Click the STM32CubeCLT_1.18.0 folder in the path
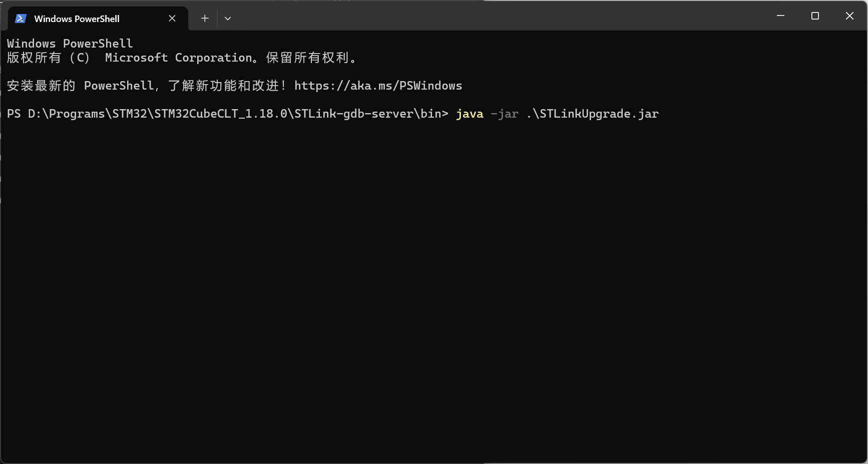 221,114
